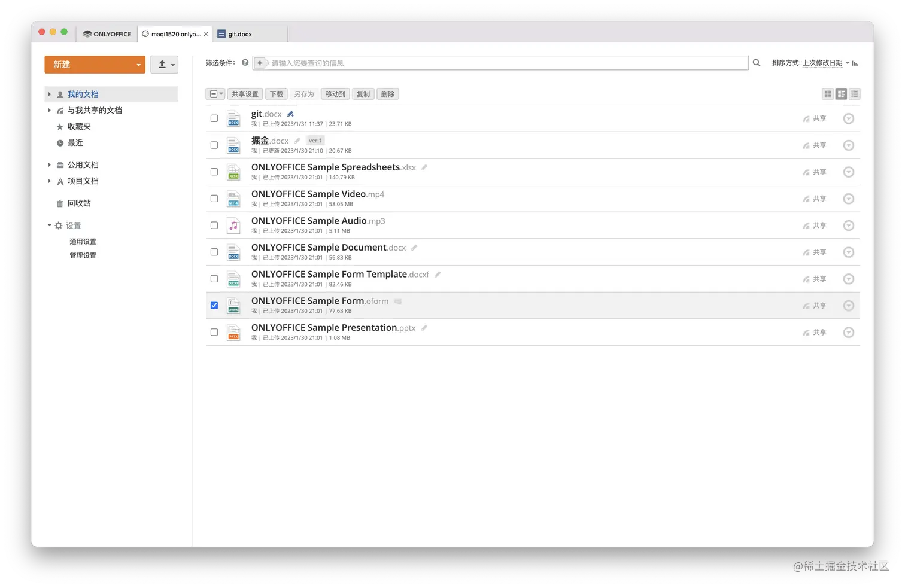Open actions menu for git.docx row
Viewport: 905px width, 588px height.
pos(848,118)
